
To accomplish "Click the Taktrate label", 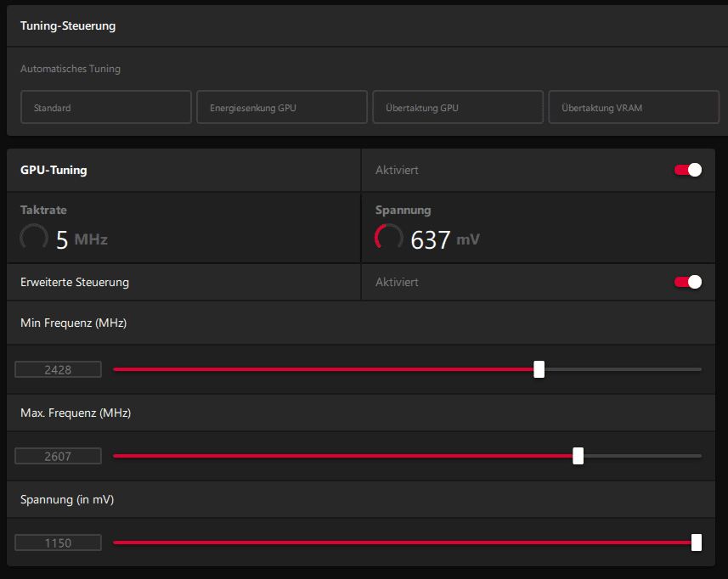I will coord(43,210).
